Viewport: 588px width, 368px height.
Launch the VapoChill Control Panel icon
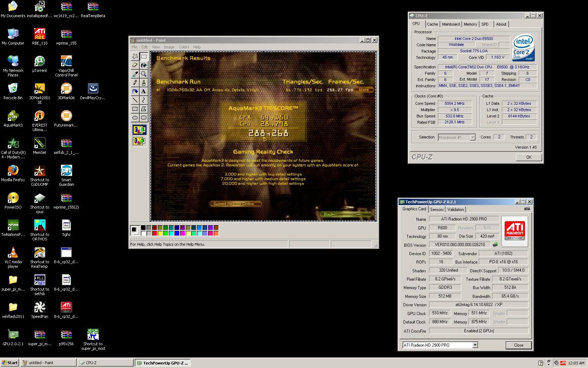[x=66, y=67]
